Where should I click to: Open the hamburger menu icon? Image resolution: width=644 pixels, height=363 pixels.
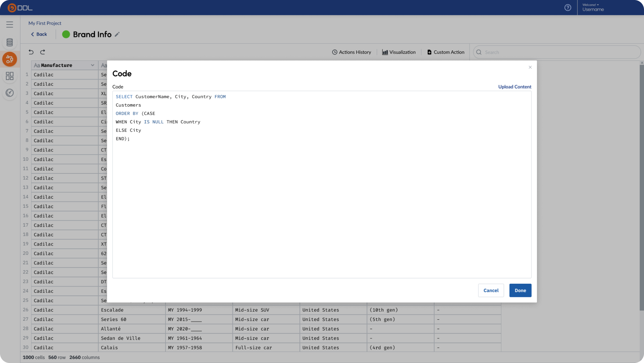coord(10,25)
